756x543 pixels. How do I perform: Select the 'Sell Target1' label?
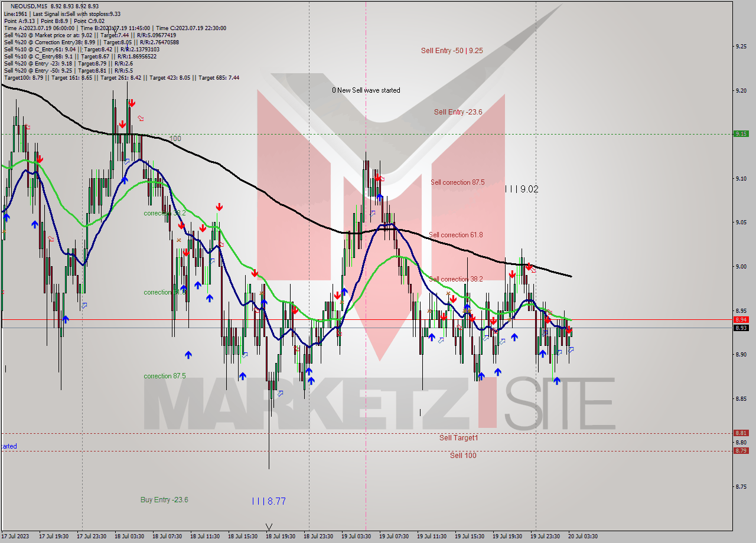click(x=458, y=438)
